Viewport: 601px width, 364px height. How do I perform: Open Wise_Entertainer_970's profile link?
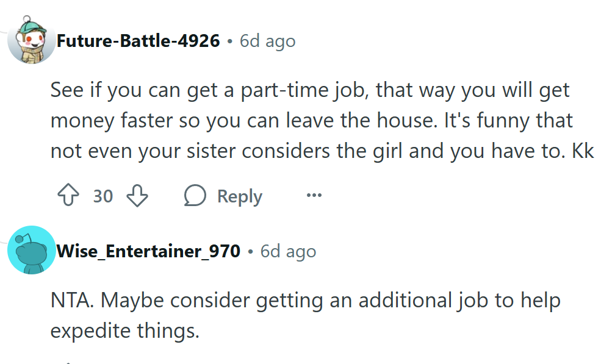pos(148,251)
